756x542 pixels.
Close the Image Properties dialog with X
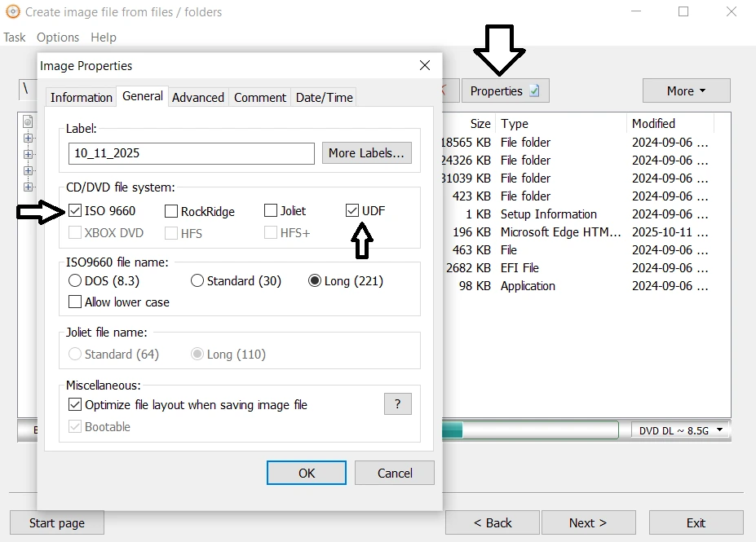click(424, 65)
